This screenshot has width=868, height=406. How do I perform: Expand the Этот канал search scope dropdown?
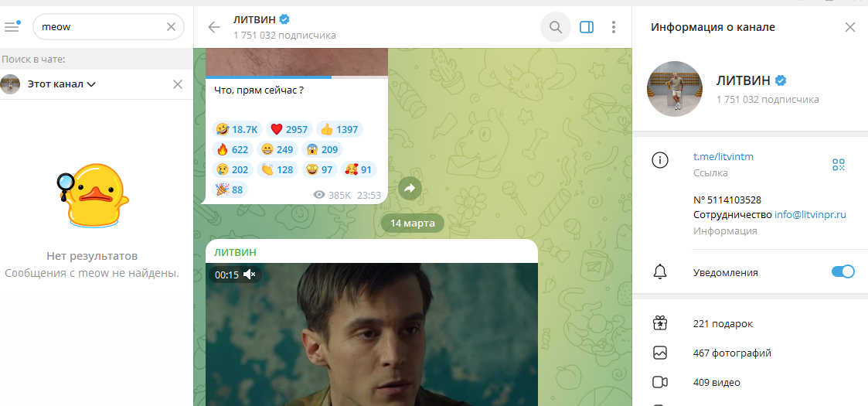point(62,84)
